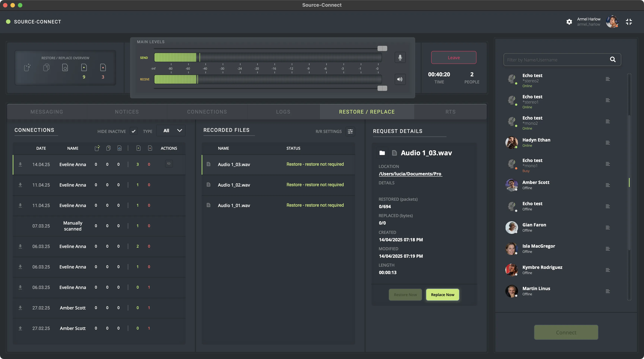Toggle the Hide Inactive checkbox
The width and height of the screenshot is (644, 359).
[133, 131]
